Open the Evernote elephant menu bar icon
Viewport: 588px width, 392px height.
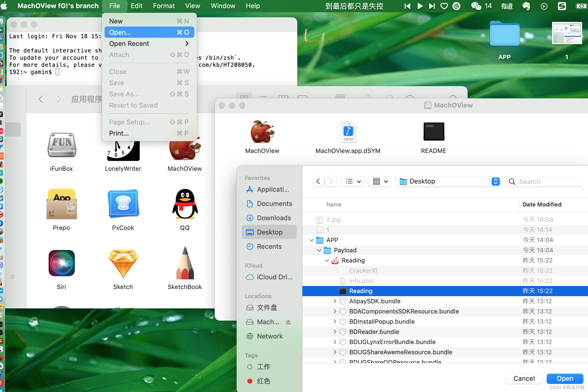click(526, 6)
